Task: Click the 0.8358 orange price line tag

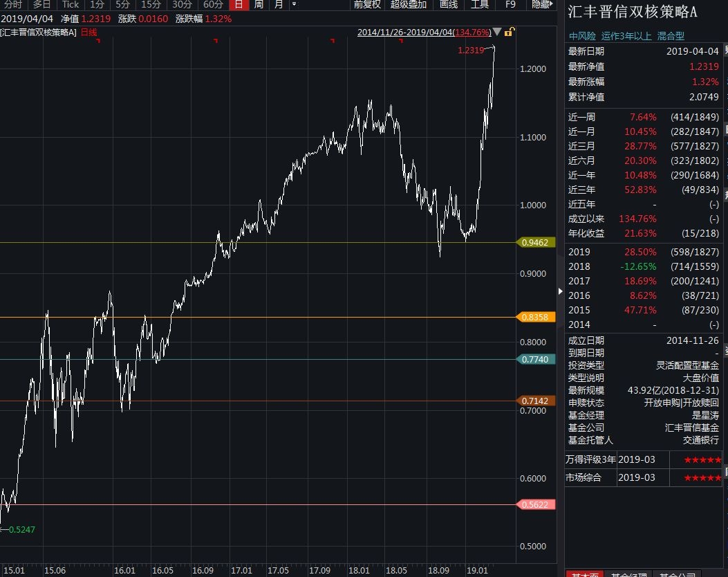Action: tap(536, 317)
